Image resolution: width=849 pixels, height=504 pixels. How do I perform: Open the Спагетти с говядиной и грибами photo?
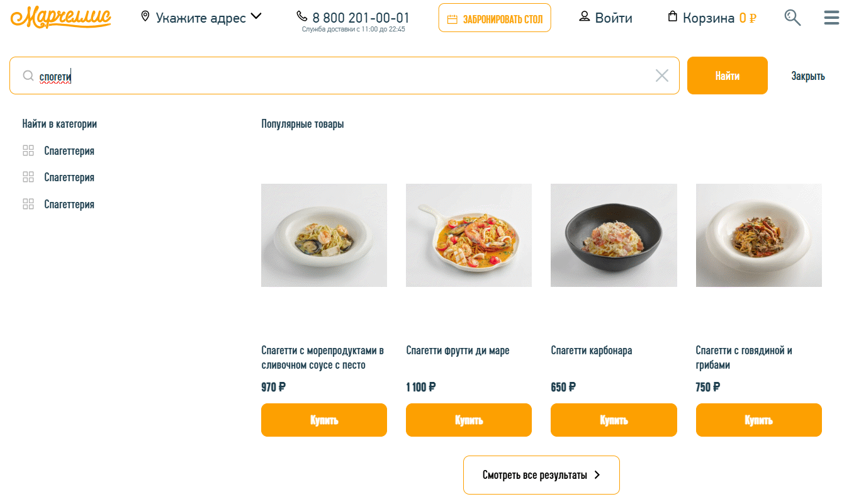[x=758, y=235]
